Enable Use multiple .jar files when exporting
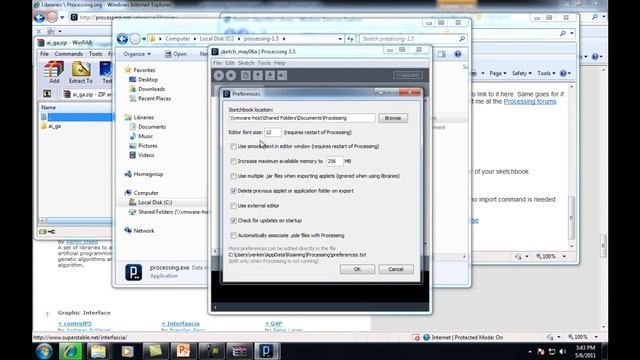The image size is (640, 360). [233, 176]
